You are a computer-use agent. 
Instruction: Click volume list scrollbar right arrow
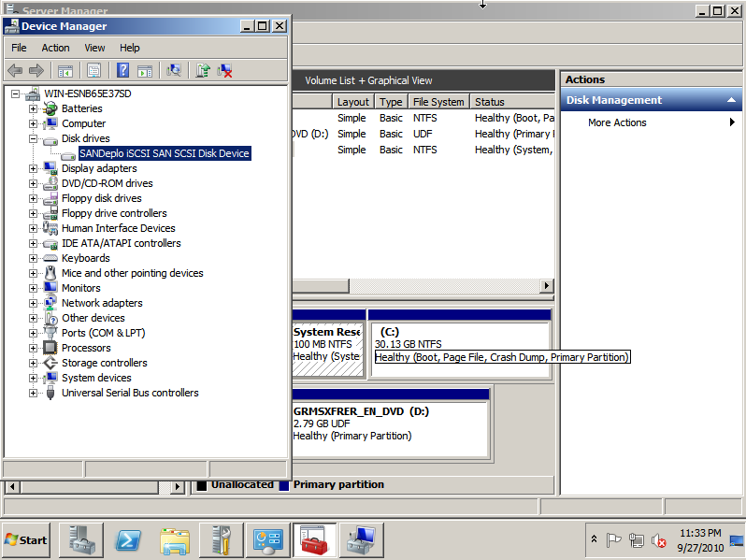[546, 285]
